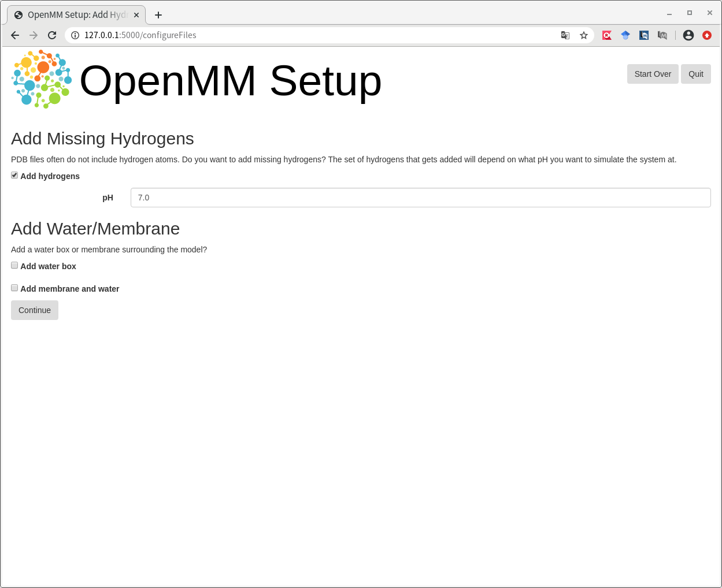
Task: Click the browser back arrow
Action: (x=15, y=35)
